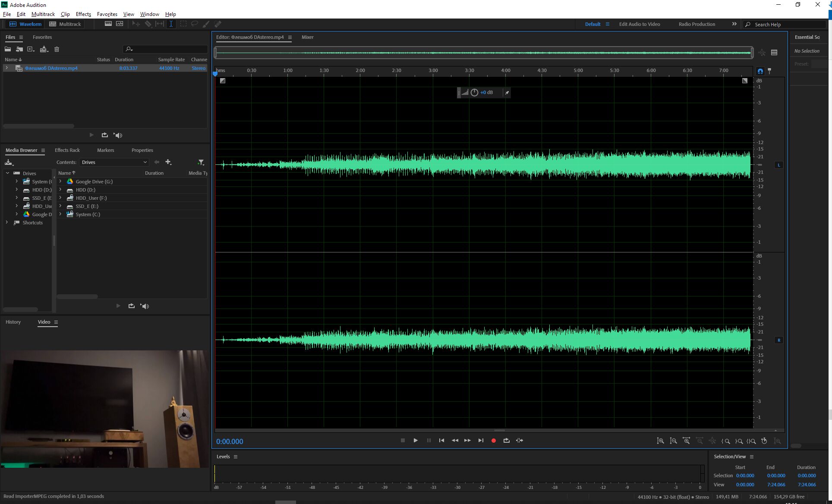832x504 pixels.
Task: Show the Spectral Frequency Display
Action: click(108, 24)
